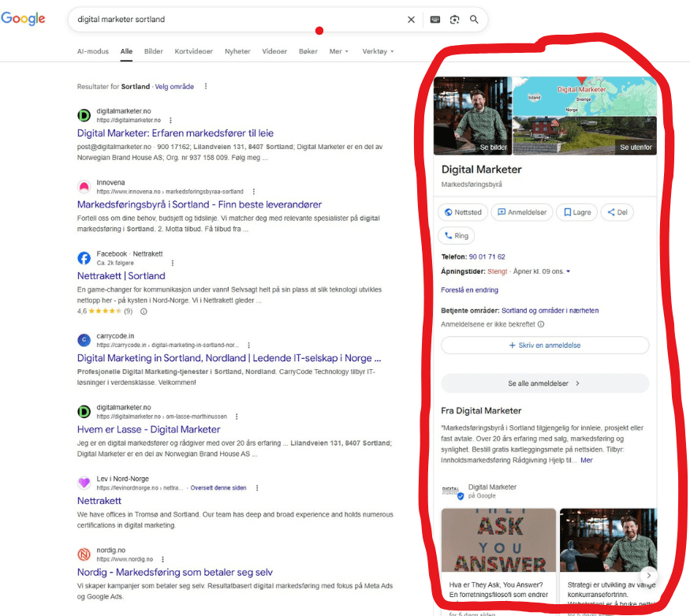Click the Google Lens camera icon
The image size is (690, 616).
click(455, 20)
